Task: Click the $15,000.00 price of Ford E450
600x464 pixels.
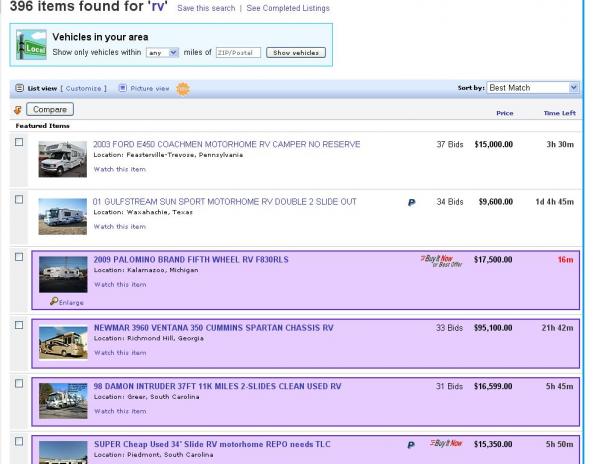Action: 494,144
